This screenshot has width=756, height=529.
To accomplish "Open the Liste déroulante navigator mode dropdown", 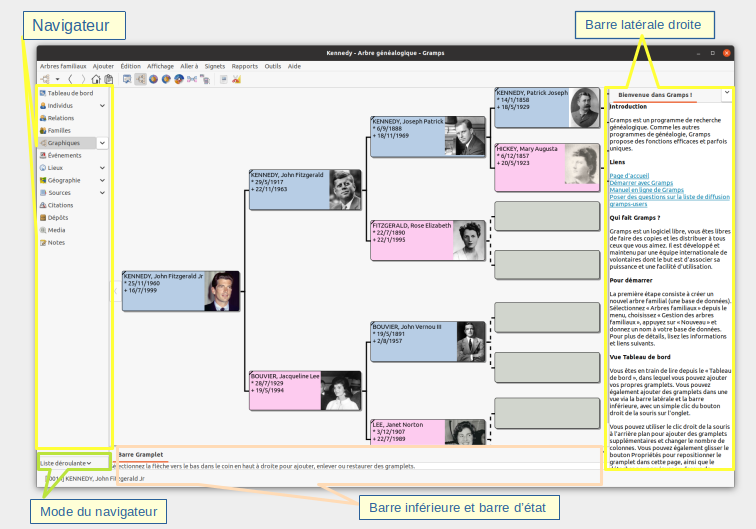I will (x=66, y=463).
